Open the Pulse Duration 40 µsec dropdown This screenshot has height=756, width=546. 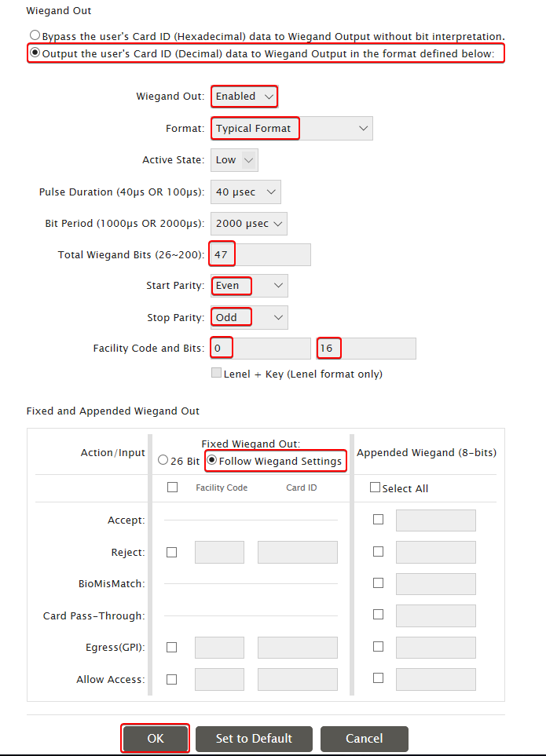point(246,192)
